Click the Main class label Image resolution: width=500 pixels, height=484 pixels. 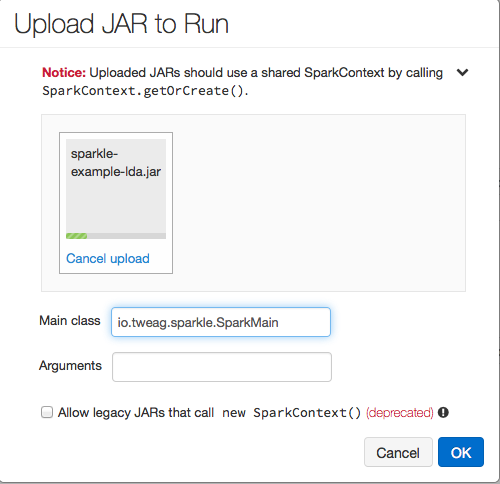tap(70, 321)
